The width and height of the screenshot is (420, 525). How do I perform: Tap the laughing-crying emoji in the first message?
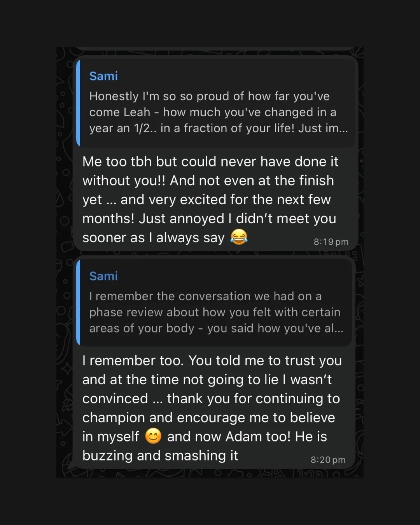pos(239,237)
